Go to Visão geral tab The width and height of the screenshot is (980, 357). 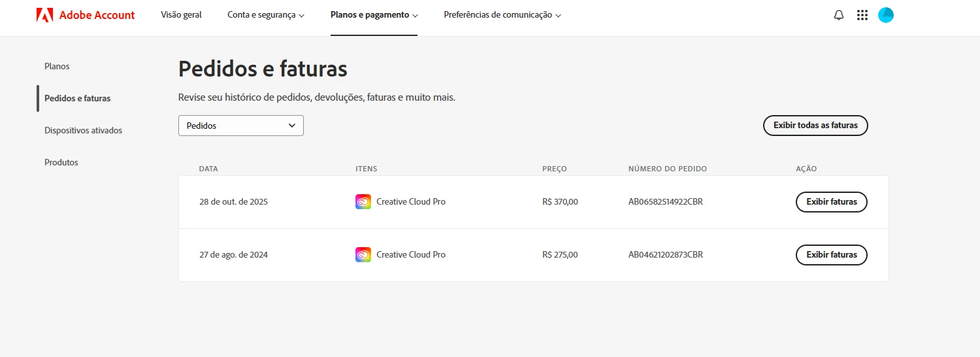click(x=182, y=15)
